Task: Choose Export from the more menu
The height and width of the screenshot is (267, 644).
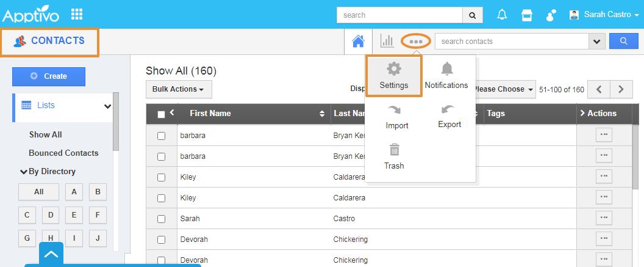Action: 449,116
